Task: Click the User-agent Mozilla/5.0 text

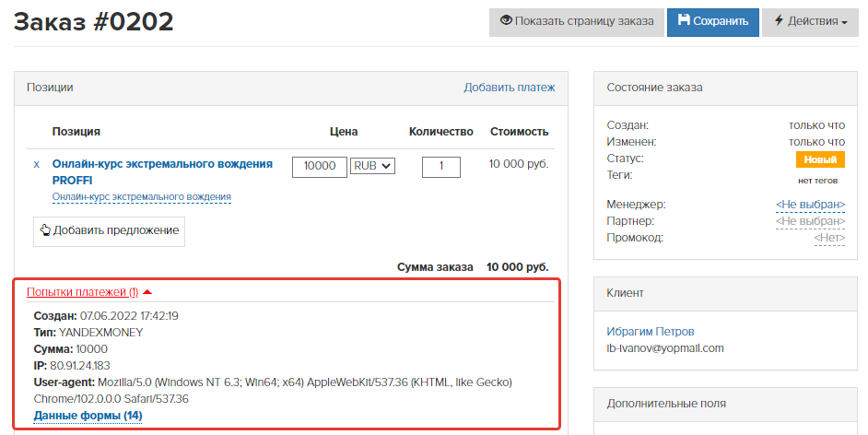Action: pos(273,391)
